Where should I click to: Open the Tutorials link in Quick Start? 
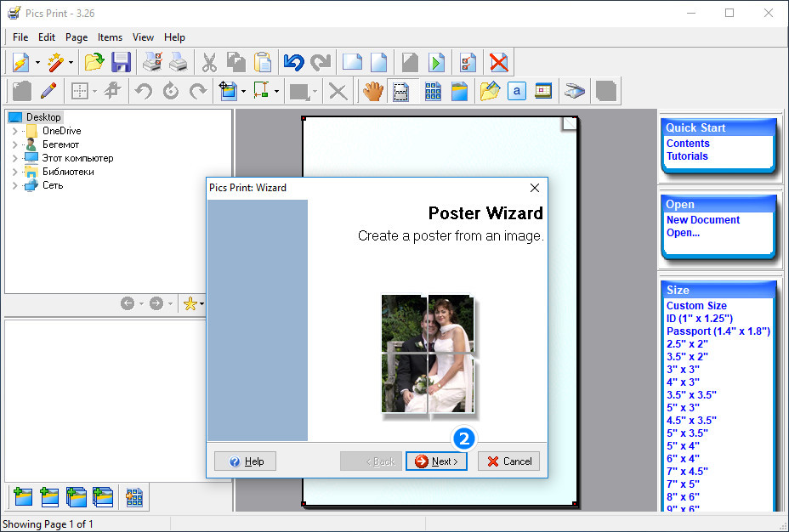click(687, 156)
